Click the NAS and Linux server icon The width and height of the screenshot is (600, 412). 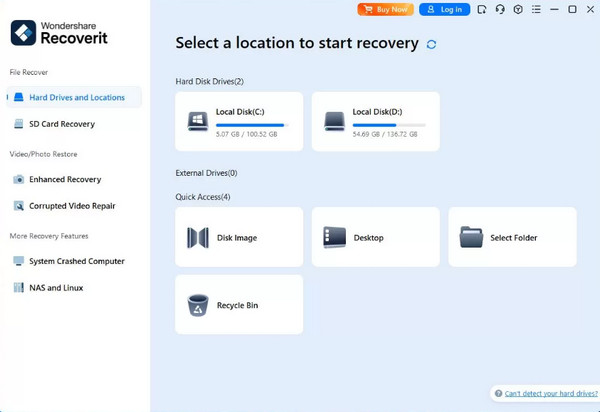(x=18, y=288)
